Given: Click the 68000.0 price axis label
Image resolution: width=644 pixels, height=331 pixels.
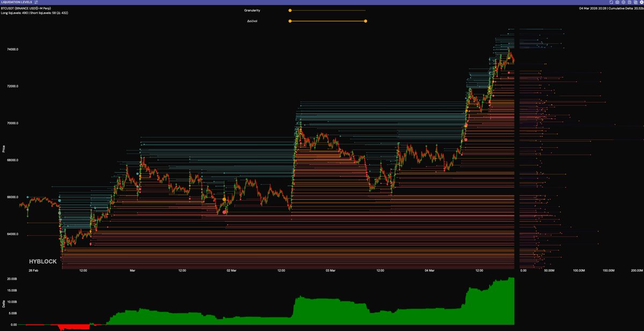Looking at the screenshot, I should point(13,160).
